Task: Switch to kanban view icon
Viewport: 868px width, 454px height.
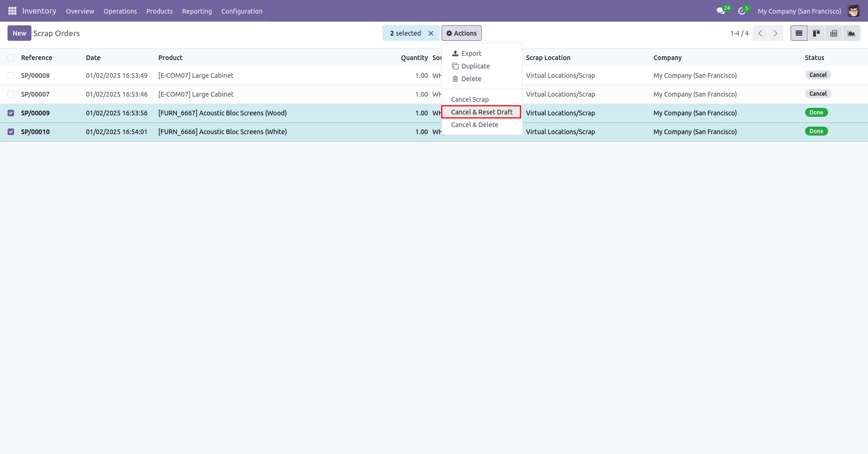Action: pyautogui.click(x=816, y=33)
